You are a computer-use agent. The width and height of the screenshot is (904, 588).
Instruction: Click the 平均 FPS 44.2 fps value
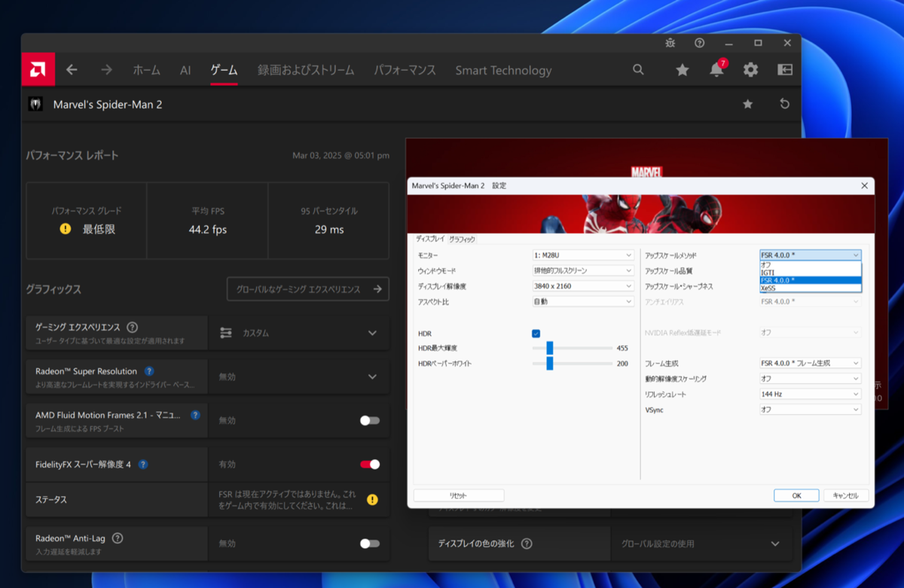(x=207, y=229)
